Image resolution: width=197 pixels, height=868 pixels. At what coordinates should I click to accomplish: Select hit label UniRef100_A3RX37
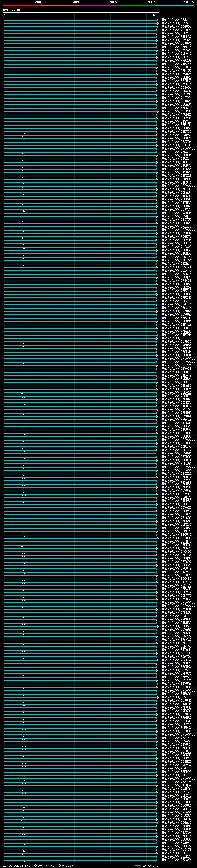pos(176,91)
